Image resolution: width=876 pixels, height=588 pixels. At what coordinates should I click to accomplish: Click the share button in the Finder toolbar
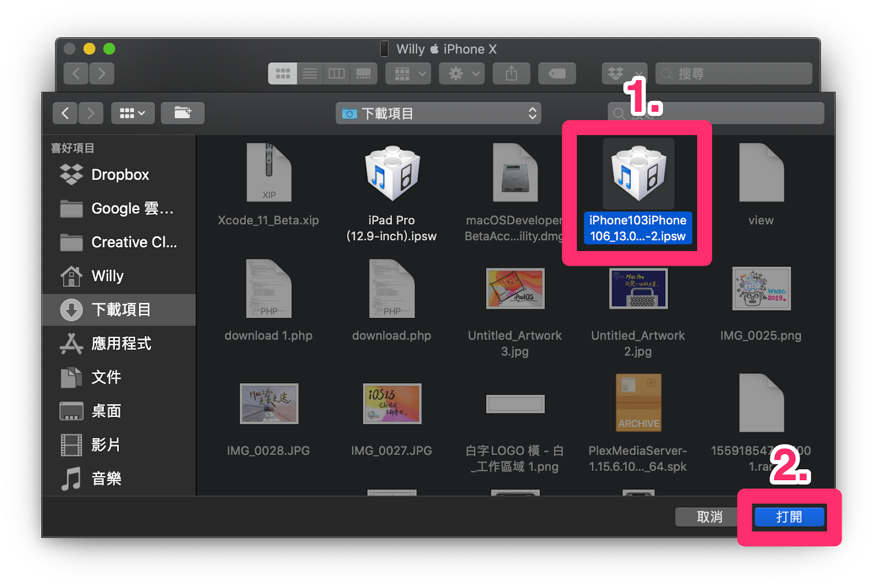[511, 73]
